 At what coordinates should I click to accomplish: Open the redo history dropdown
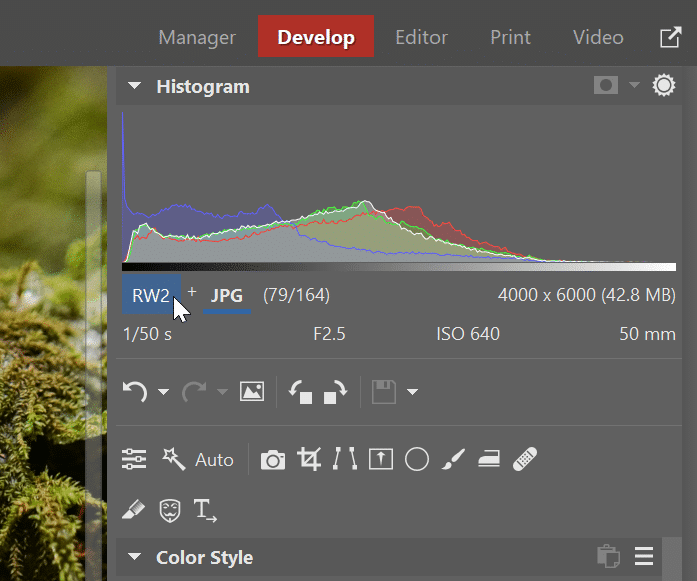click(x=222, y=392)
